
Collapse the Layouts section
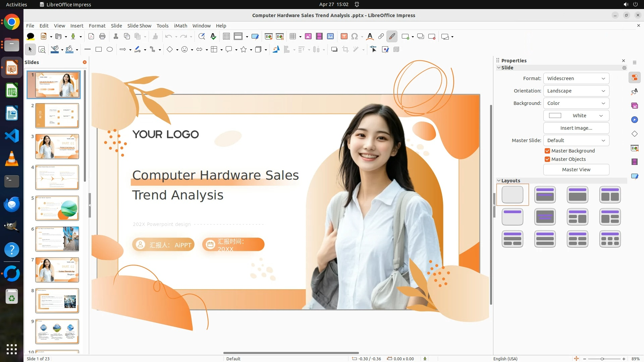click(499, 181)
